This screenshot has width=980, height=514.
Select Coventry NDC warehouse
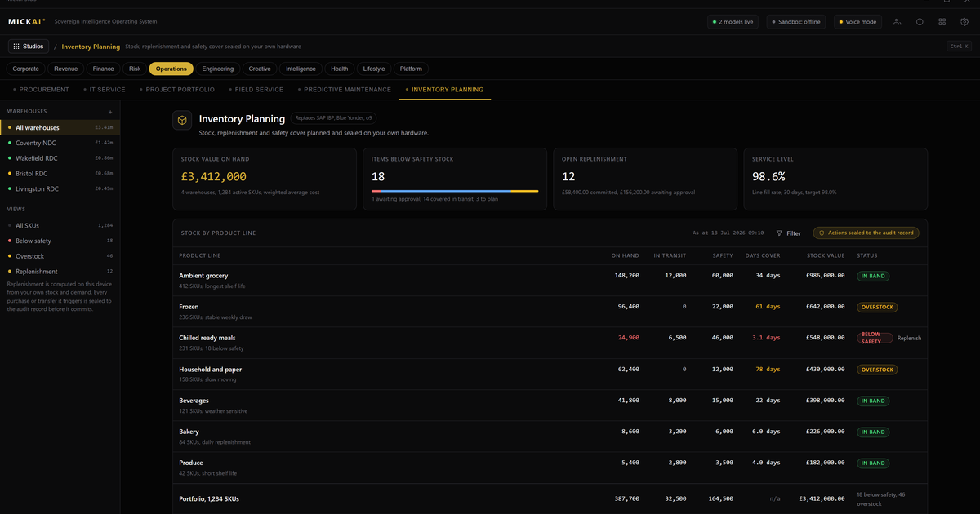pos(60,143)
